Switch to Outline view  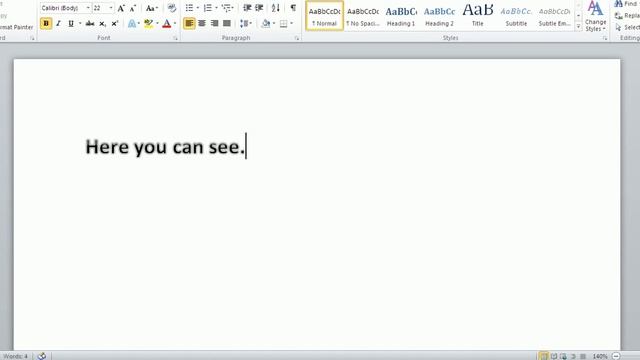click(573, 356)
